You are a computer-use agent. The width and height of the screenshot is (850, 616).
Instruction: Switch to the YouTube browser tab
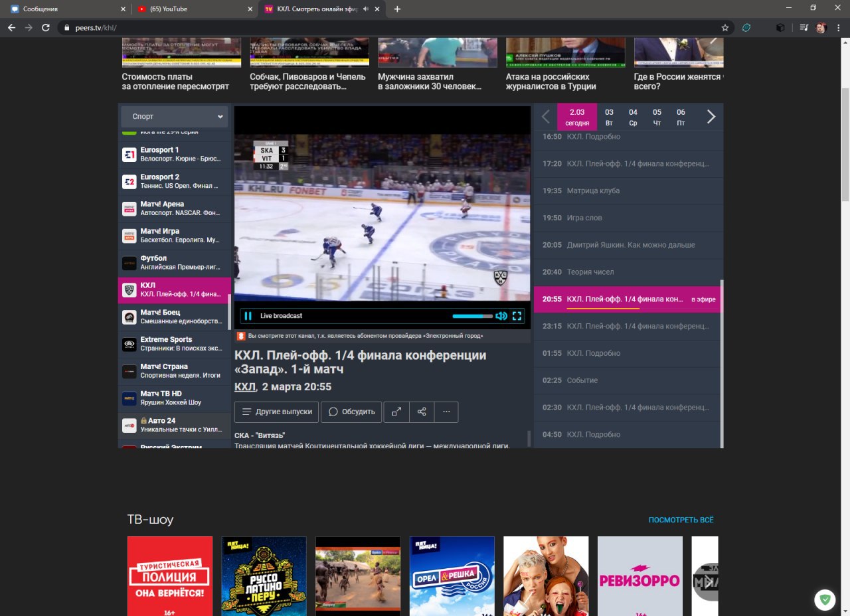193,9
